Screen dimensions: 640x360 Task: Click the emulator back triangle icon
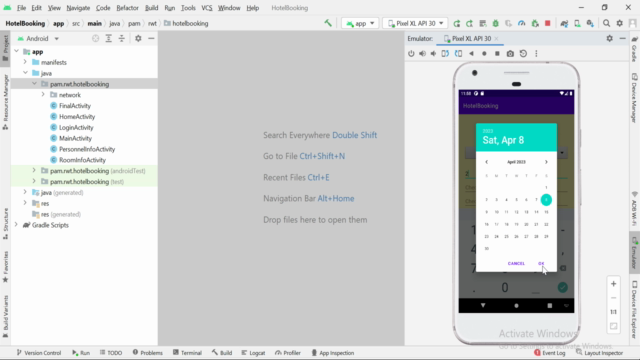(x=471, y=53)
